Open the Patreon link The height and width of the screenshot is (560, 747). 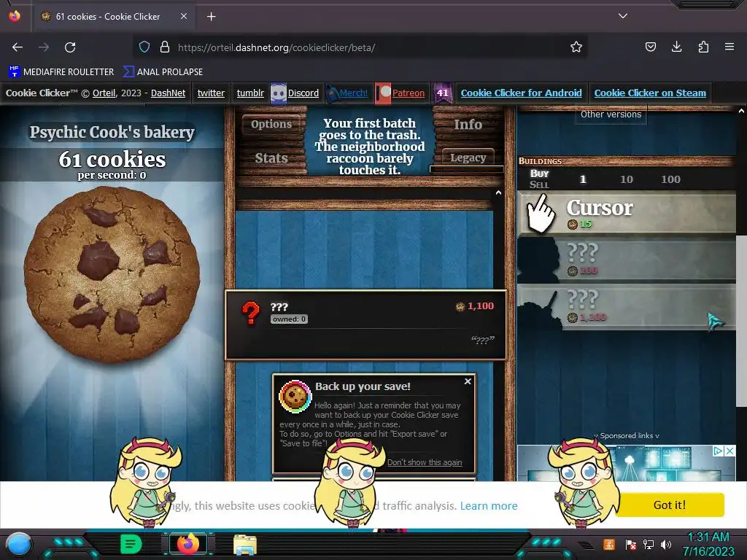tap(409, 93)
